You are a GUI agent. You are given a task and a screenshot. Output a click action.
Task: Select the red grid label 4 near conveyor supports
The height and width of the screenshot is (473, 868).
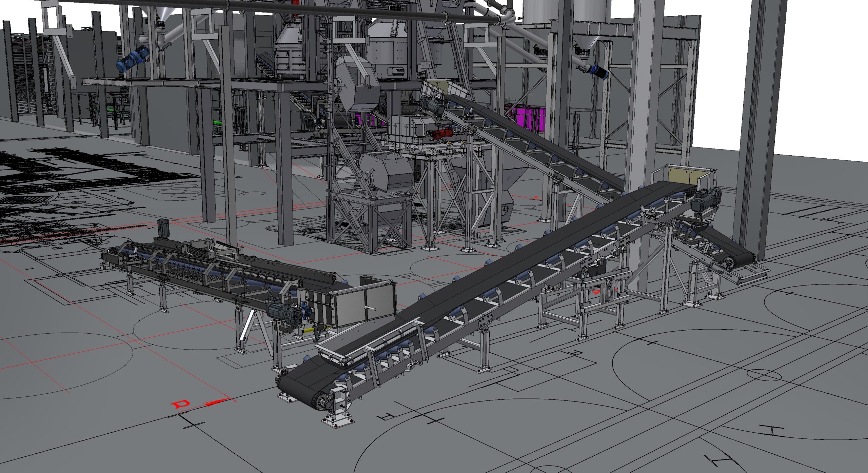596,291
